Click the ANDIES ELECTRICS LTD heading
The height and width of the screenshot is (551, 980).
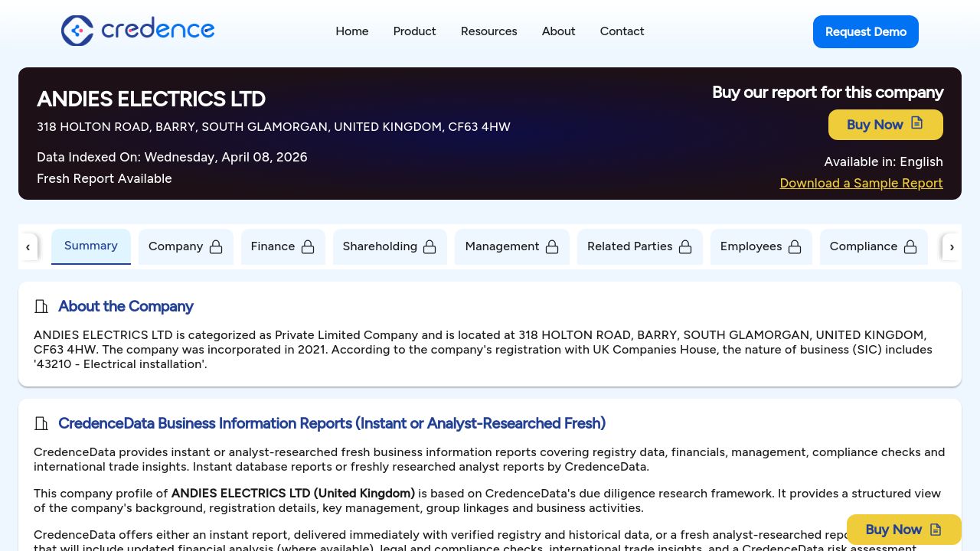pos(152,99)
